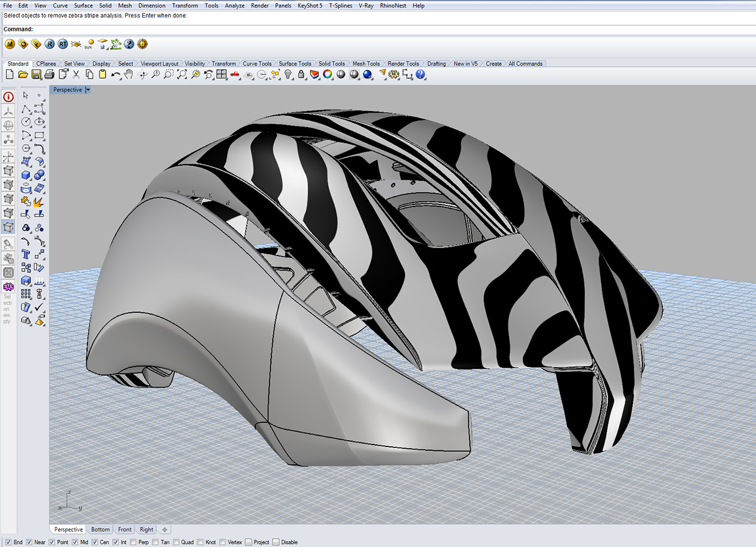Select the Undo arrow on the Standard toolbar
Screen dimensions: 756x547
coord(115,74)
